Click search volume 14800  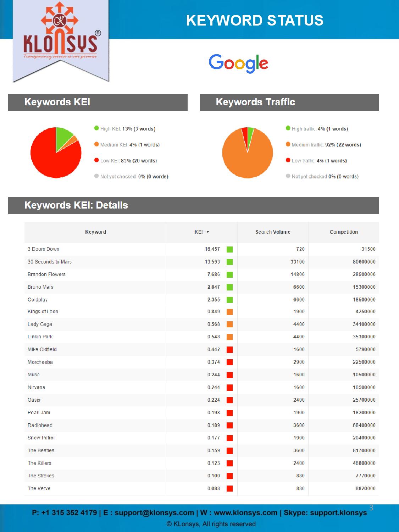pyautogui.click(x=298, y=274)
